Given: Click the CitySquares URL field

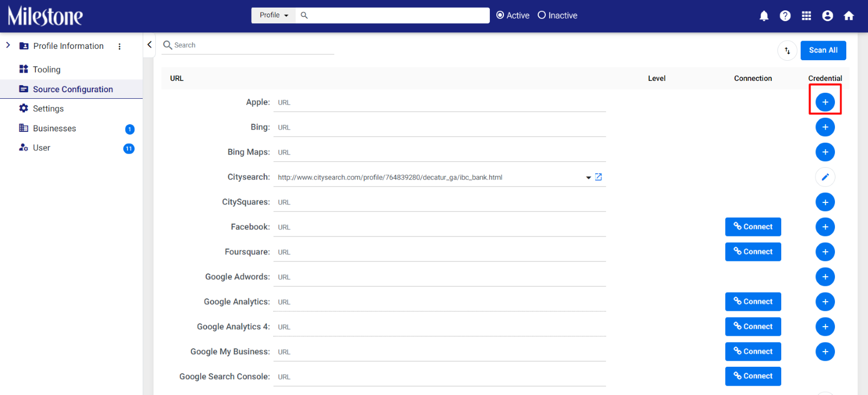Looking at the screenshot, I should click(439, 202).
